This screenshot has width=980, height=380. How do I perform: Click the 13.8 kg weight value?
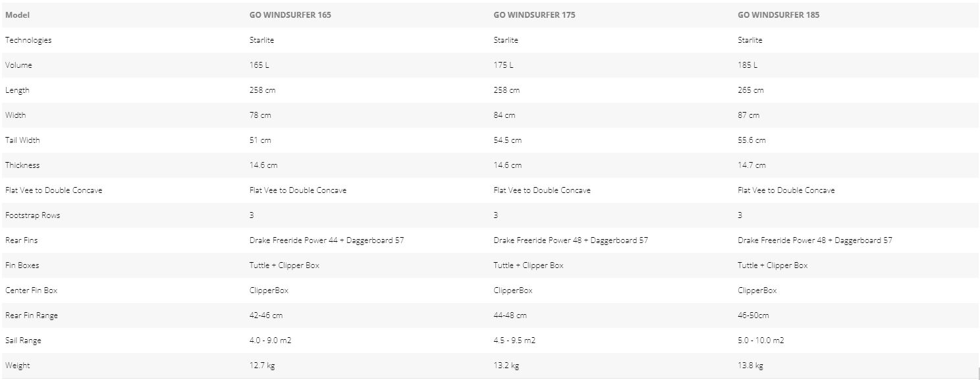point(750,366)
